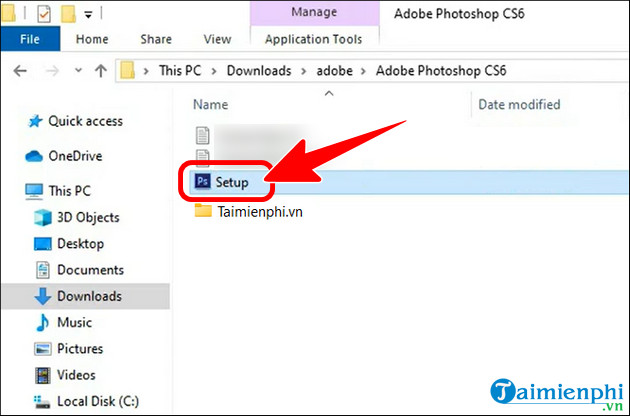Click the New folder quick access icon
Screen dimensions: 630x416
[68, 14]
